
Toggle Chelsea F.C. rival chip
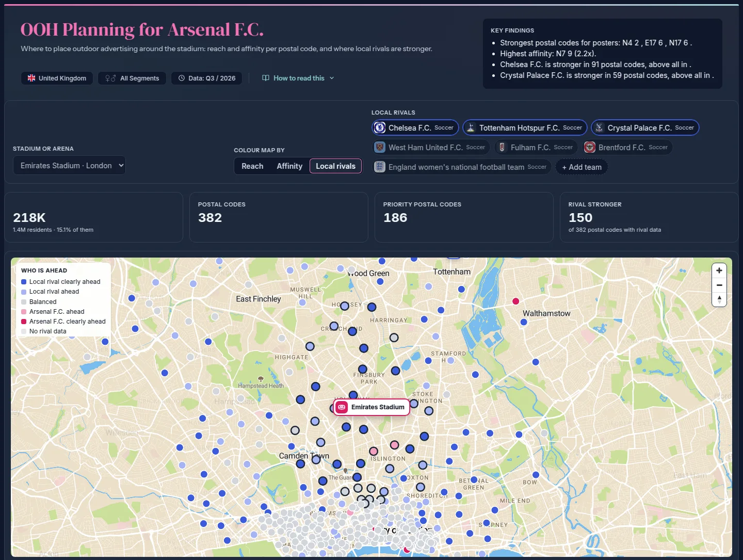click(415, 127)
